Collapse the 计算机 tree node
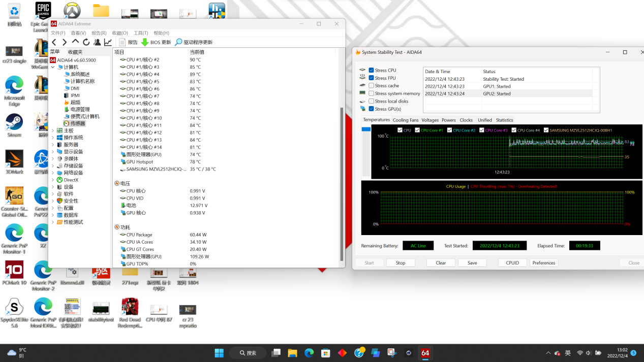 (53, 67)
